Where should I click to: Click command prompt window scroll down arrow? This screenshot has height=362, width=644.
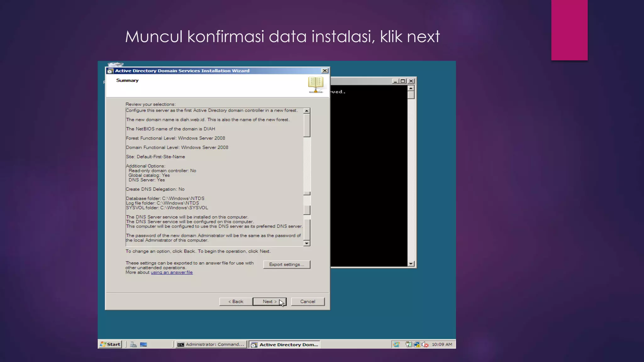tap(411, 264)
